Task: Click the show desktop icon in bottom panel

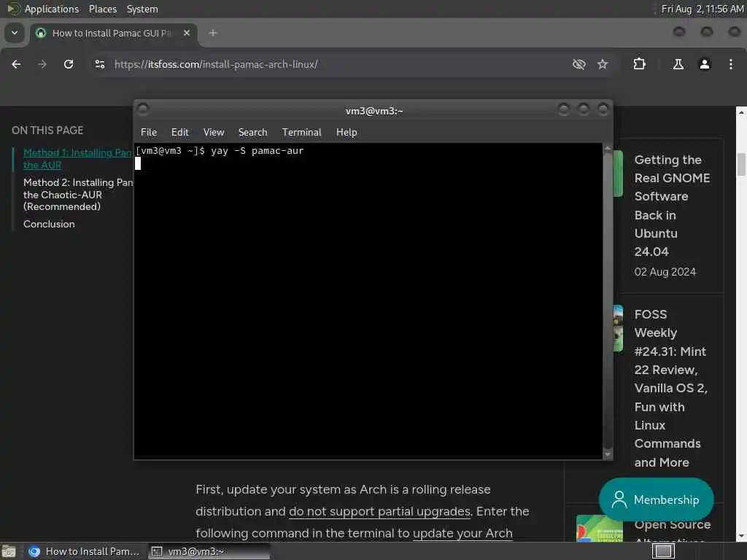Action: [x=9, y=551]
